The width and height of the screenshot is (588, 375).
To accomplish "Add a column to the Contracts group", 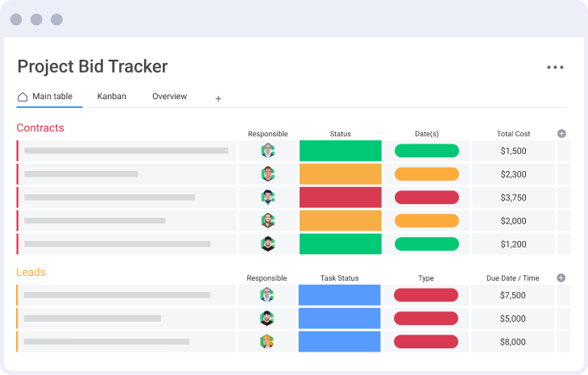I will click(x=561, y=134).
